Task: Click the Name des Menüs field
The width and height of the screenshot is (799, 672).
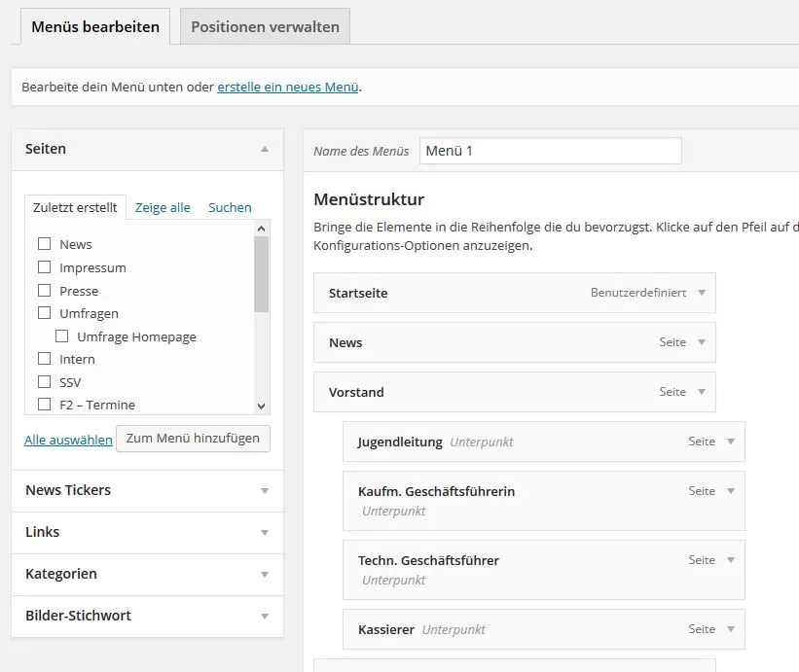Action: point(550,151)
